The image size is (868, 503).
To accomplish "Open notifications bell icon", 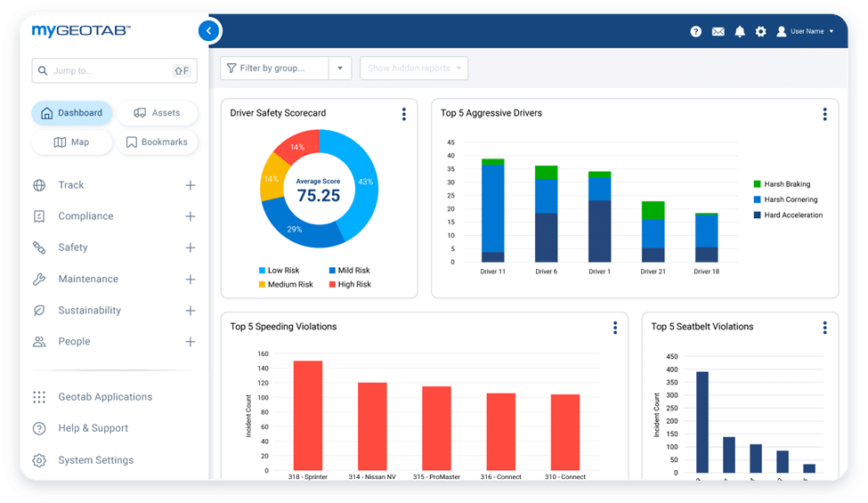I will pos(739,31).
